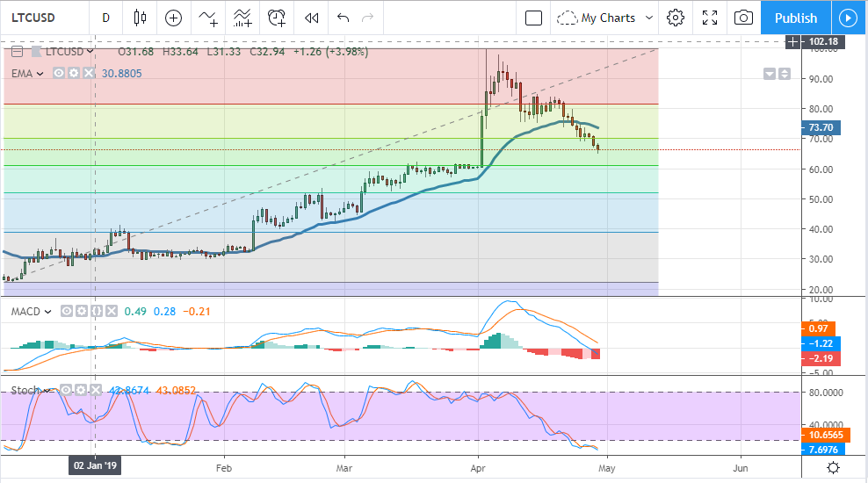Open the candlestick chart style selector

(140, 18)
